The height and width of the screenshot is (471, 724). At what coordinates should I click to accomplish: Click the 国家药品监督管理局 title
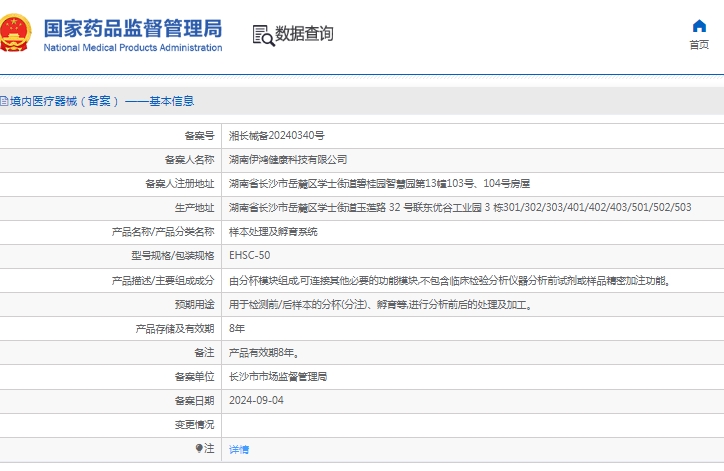(133, 28)
